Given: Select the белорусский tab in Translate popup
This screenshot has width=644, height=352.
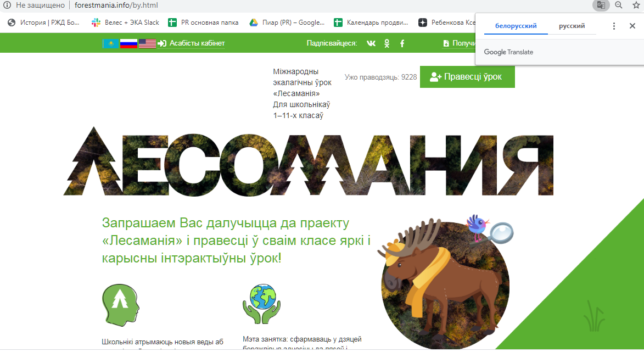Looking at the screenshot, I should (x=515, y=25).
